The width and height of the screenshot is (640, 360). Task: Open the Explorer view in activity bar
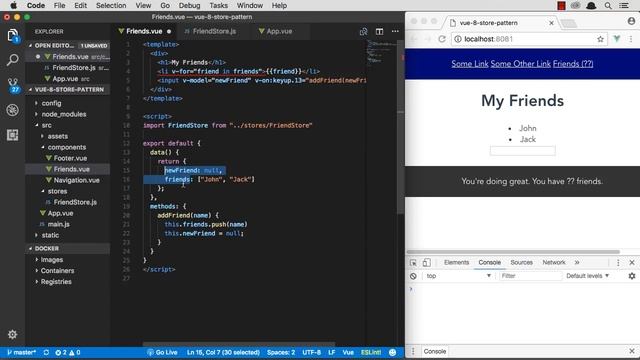[13, 36]
